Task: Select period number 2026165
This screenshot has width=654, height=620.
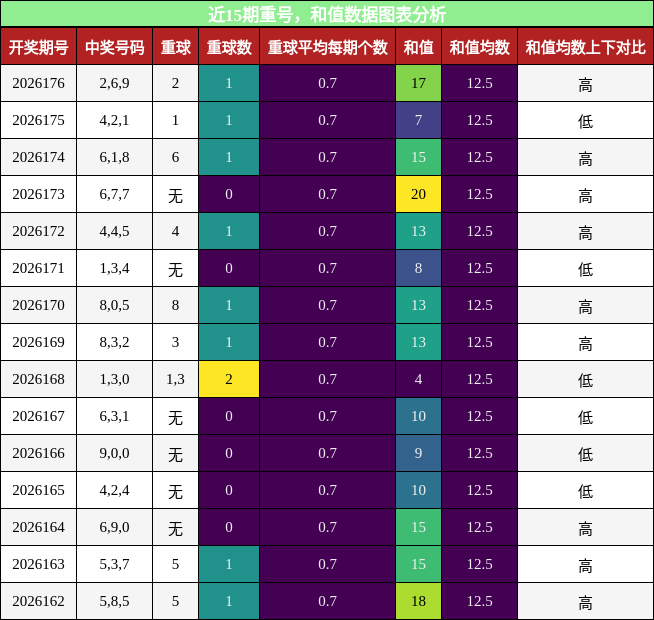Action: coord(38,490)
